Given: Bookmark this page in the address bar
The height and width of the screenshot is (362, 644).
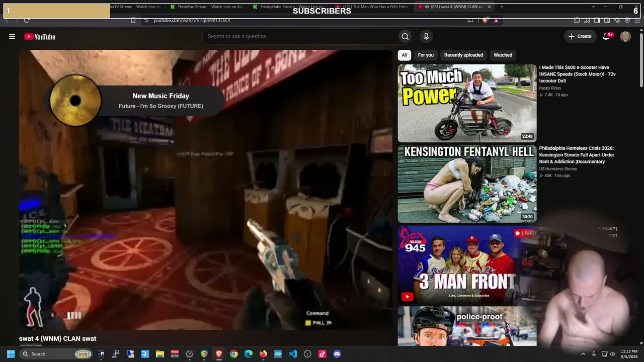Looking at the screenshot, I should pos(133,20).
